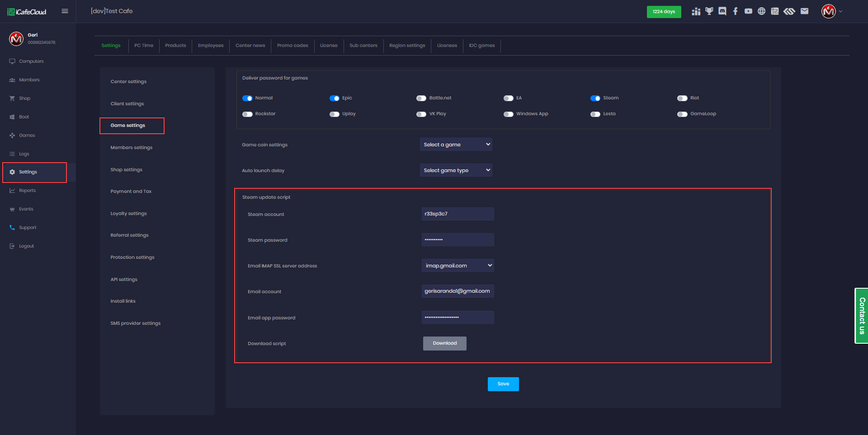
Task: Click the Download script button
Action: pyautogui.click(x=444, y=343)
